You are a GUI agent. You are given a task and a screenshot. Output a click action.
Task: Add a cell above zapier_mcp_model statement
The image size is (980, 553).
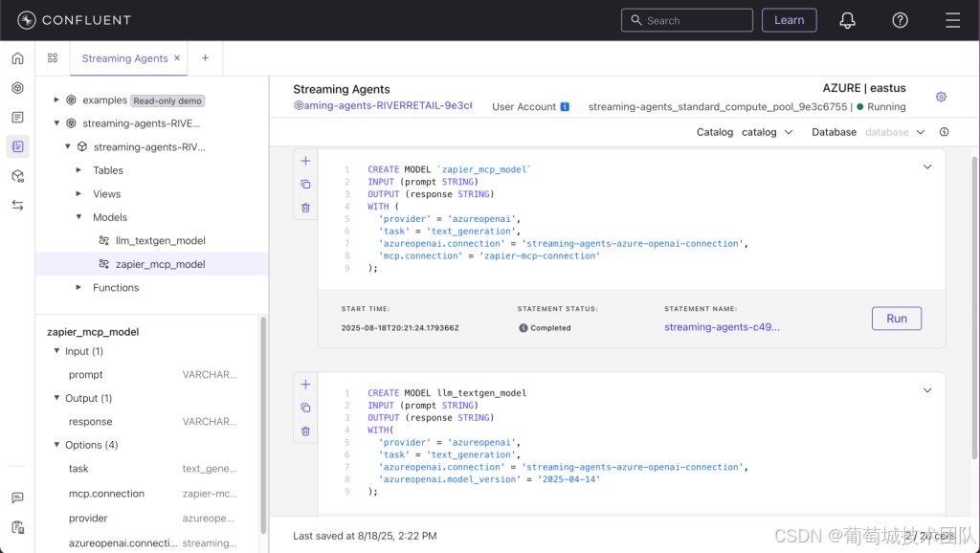(x=305, y=162)
